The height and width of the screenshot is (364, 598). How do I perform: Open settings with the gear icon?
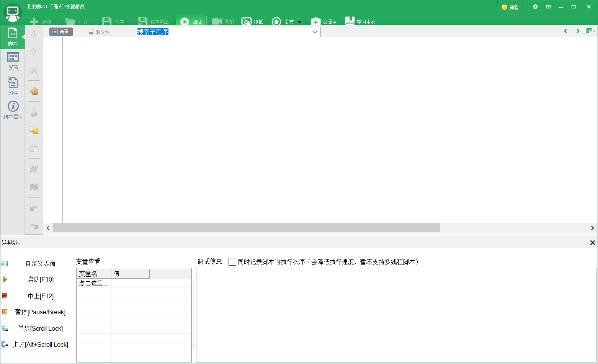(535, 7)
